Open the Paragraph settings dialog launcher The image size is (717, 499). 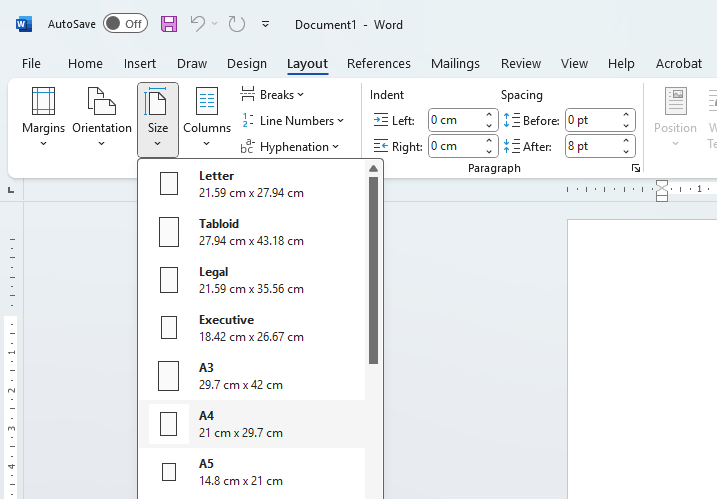(636, 169)
